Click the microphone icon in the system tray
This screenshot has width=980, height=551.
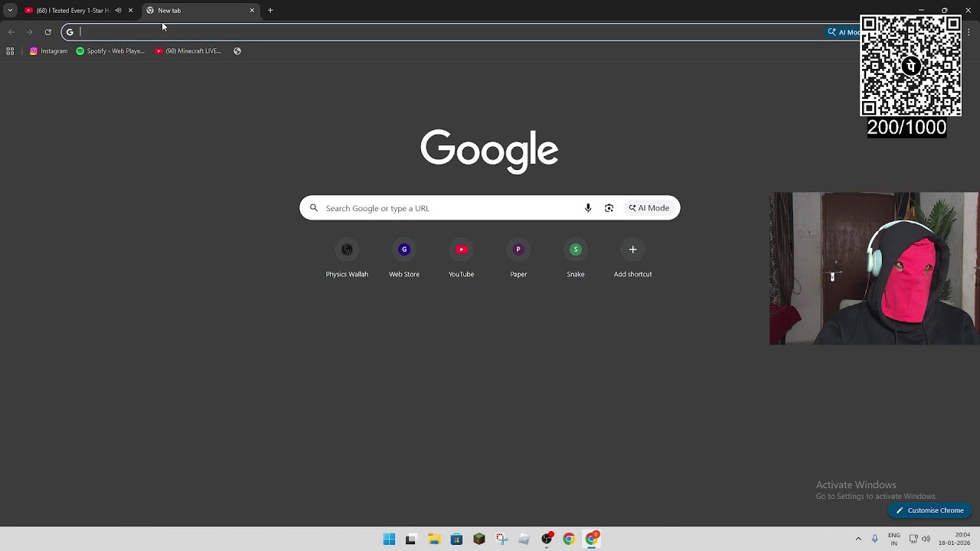click(875, 540)
